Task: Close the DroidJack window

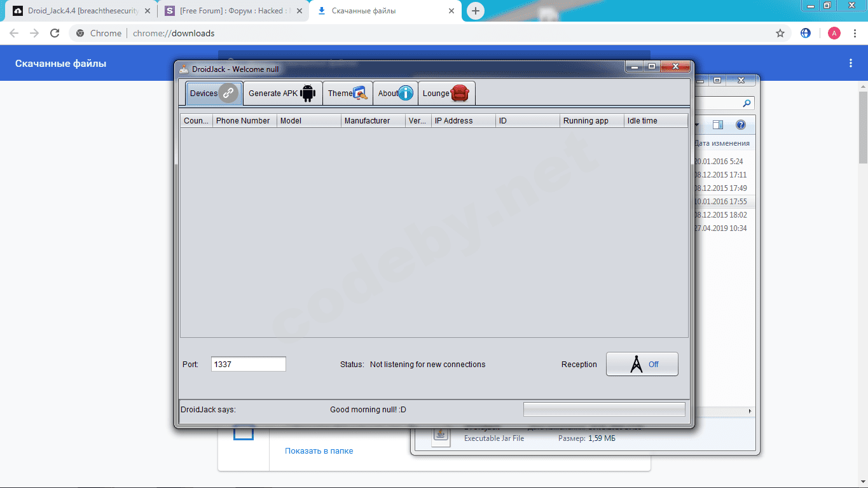Action: 675,66
